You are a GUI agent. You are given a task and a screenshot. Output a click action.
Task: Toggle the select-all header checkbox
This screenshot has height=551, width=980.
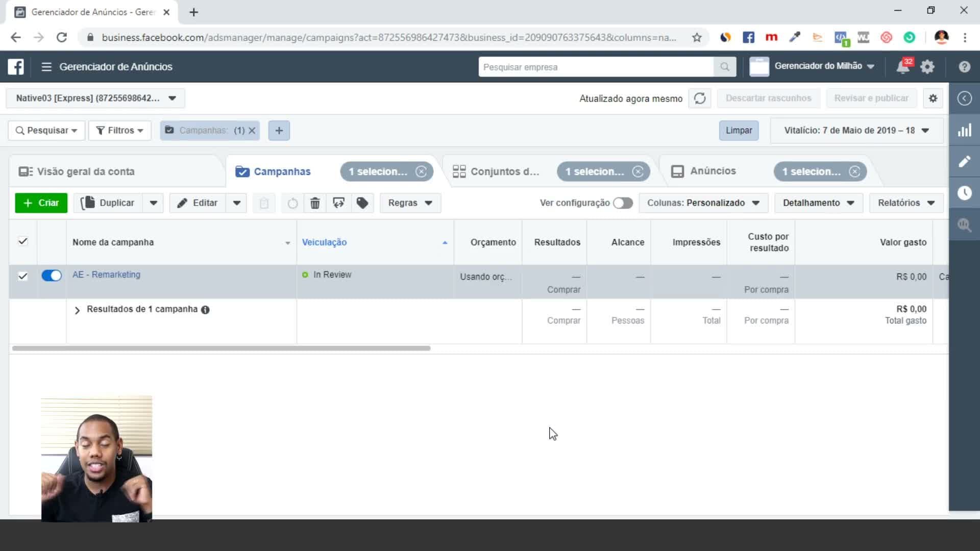coord(23,241)
